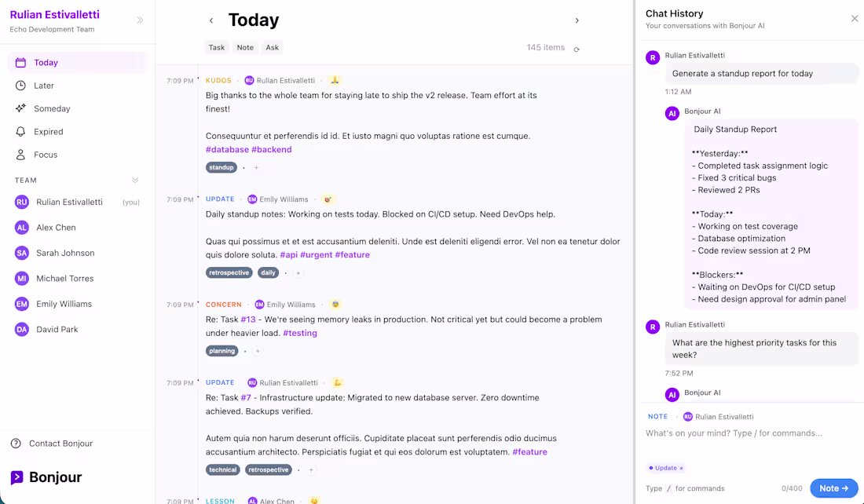Viewport: 864px width, 504px height.
Task: Toggle the Note filter chip
Action: click(245, 48)
